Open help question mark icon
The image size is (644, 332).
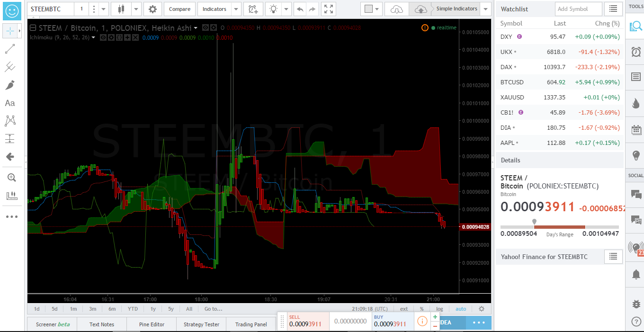[x=636, y=321]
